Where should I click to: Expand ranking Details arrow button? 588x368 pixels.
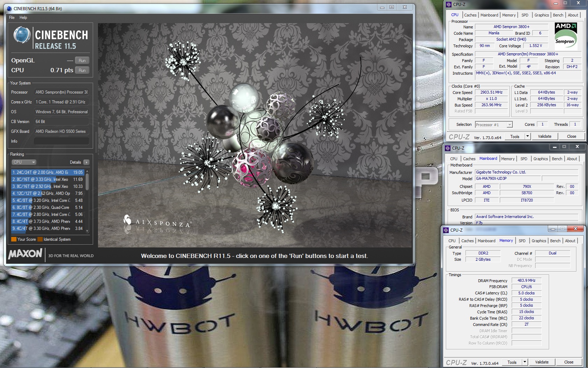pyautogui.click(x=86, y=162)
